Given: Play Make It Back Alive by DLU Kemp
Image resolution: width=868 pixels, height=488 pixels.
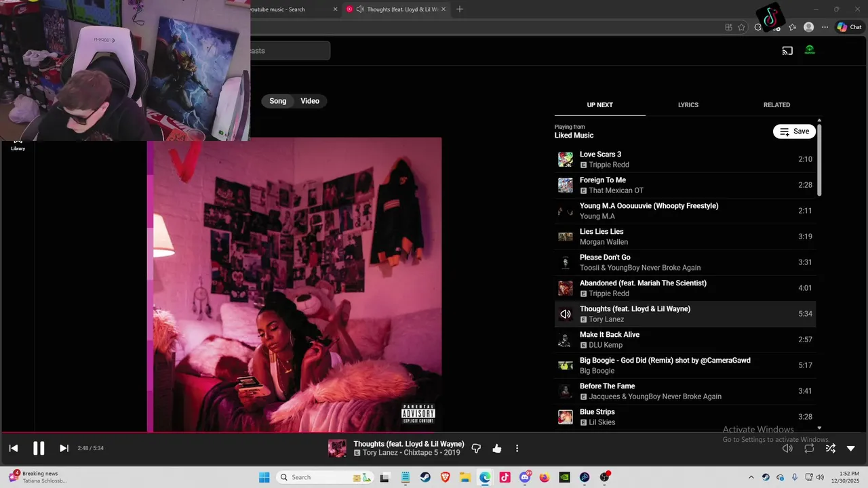Looking at the screenshot, I should click(x=685, y=340).
